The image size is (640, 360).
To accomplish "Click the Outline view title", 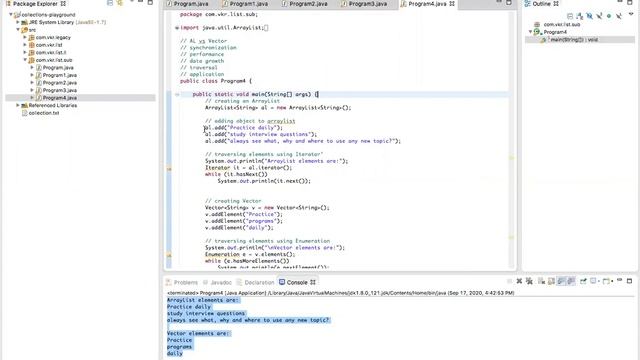I will [x=541, y=4].
